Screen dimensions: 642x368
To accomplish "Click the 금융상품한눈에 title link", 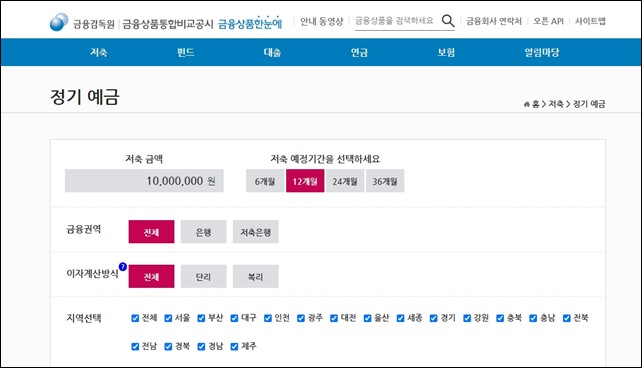I will click(250, 23).
